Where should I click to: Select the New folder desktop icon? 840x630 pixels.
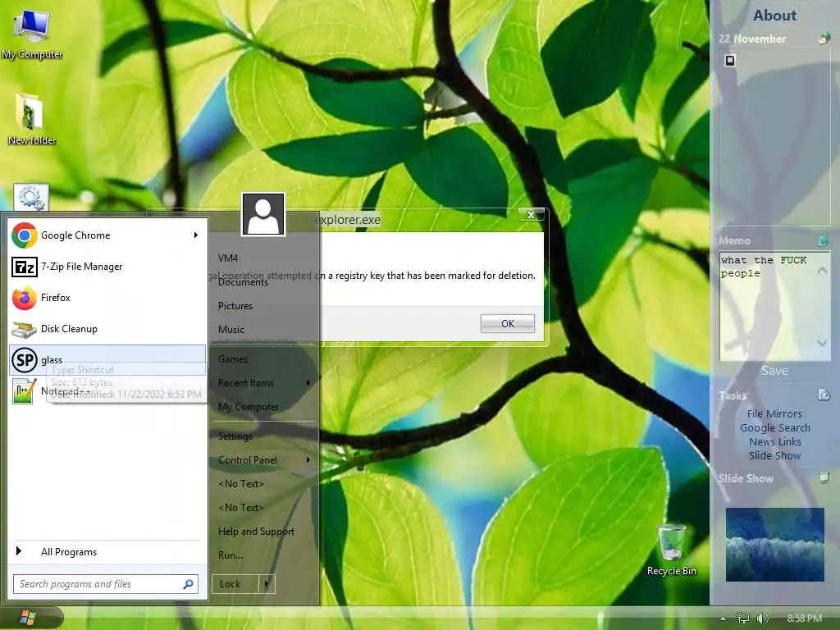(x=32, y=118)
